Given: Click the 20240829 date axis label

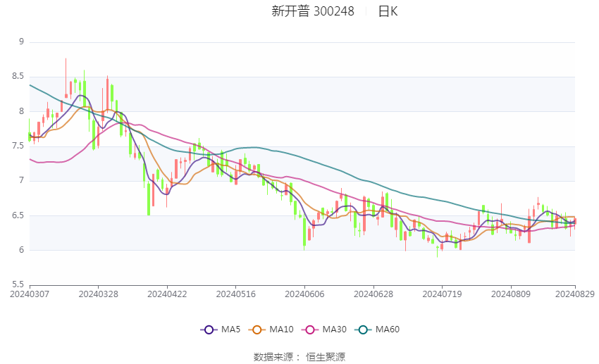Looking at the screenshot, I should tap(574, 294).
